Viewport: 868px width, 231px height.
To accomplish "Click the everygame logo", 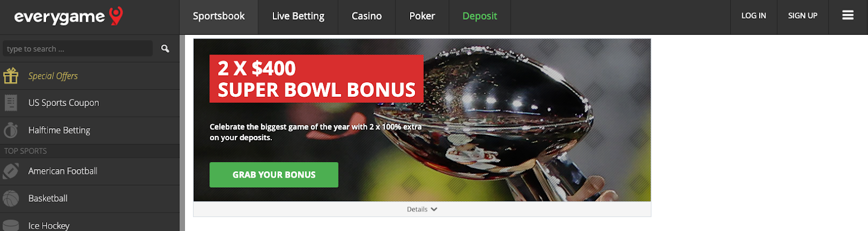I will click(68, 16).
